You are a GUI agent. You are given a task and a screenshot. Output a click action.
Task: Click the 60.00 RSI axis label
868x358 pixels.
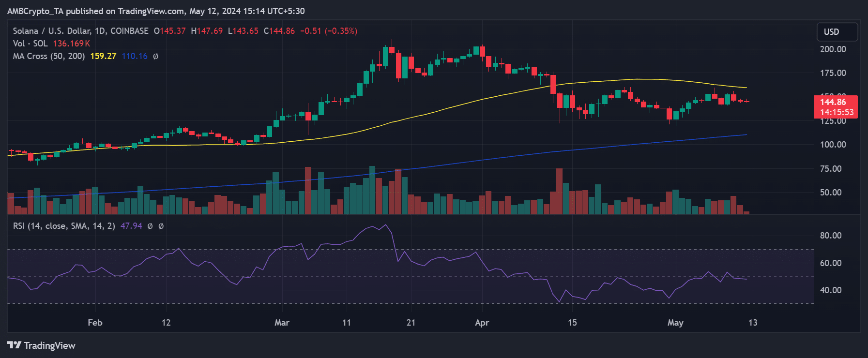tap(831, 263)
